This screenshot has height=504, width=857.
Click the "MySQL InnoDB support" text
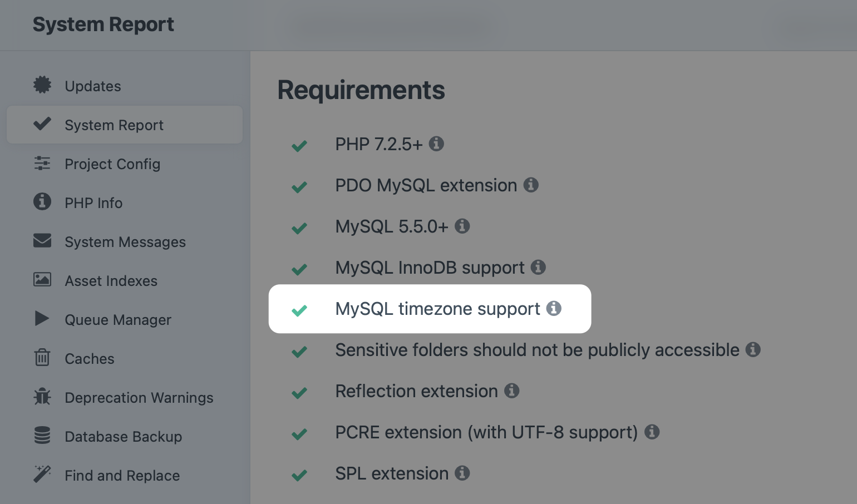[x=430, y=268]
